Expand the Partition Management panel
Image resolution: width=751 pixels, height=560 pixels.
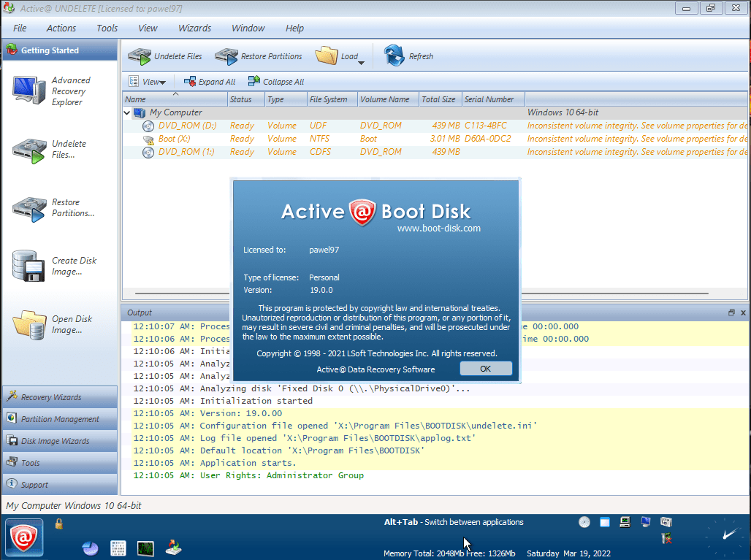tap(60, 419)
